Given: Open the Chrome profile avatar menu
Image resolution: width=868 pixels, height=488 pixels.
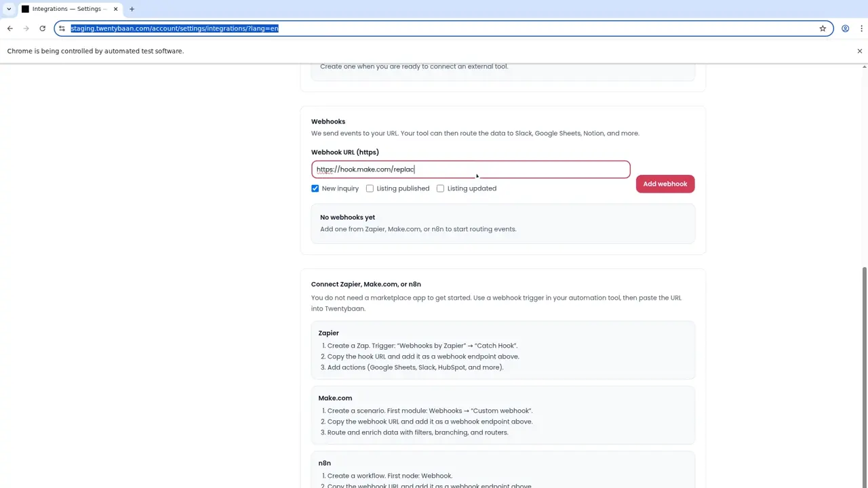Looking at the screenshot, I should pyautogui.click(x=845, y=28).
